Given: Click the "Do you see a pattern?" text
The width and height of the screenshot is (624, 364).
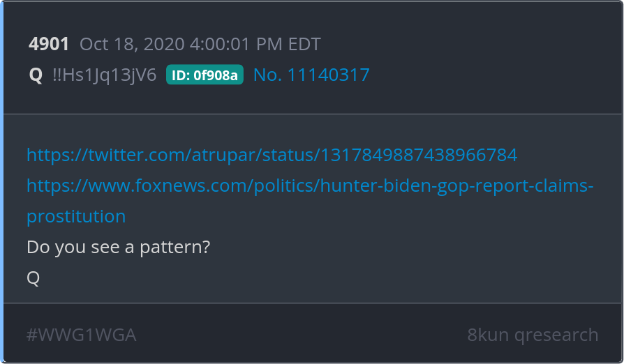Looking at the screenshot, I should [118, 247].
